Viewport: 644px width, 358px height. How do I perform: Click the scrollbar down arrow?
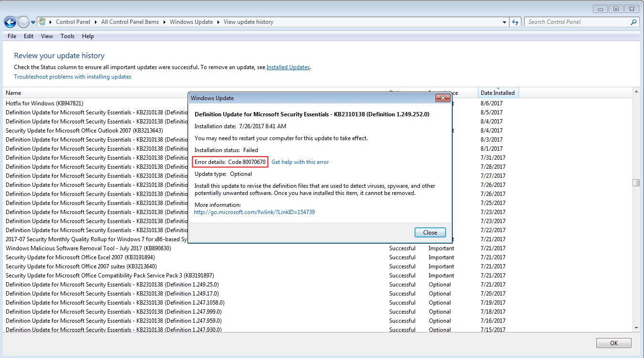point(636,328)
